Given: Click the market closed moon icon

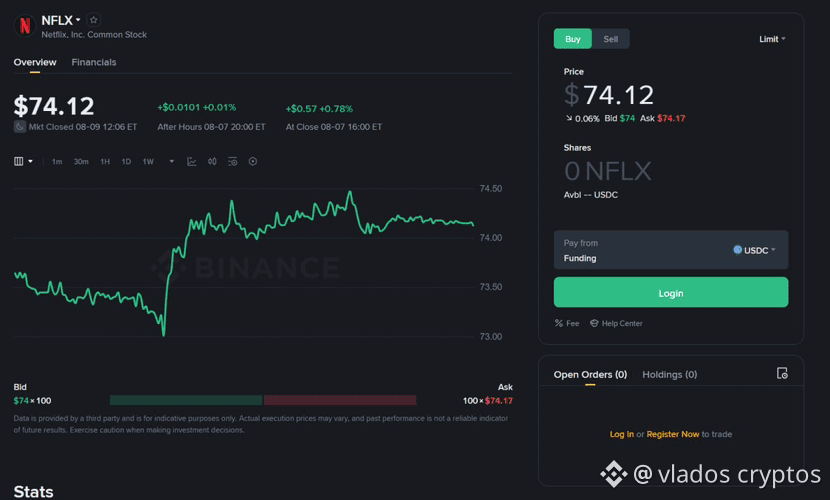Looking at the screenshot, I should pyautogui.click(x=20, y=127).
